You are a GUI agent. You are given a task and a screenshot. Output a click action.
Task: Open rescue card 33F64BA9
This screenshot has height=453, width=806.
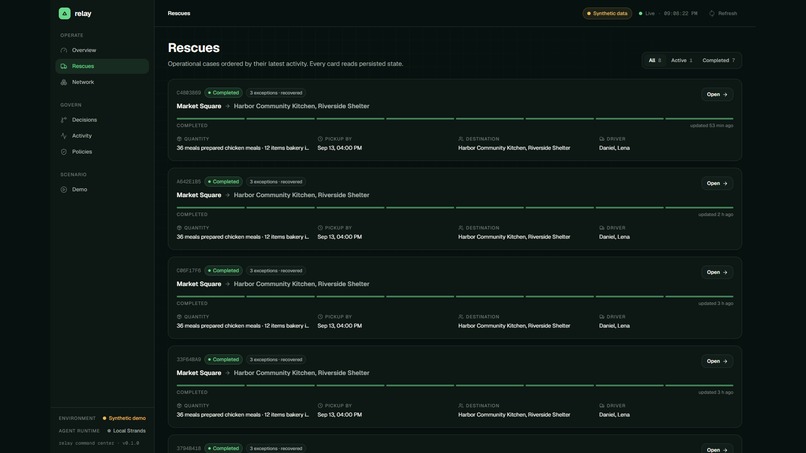pos(717,361)
